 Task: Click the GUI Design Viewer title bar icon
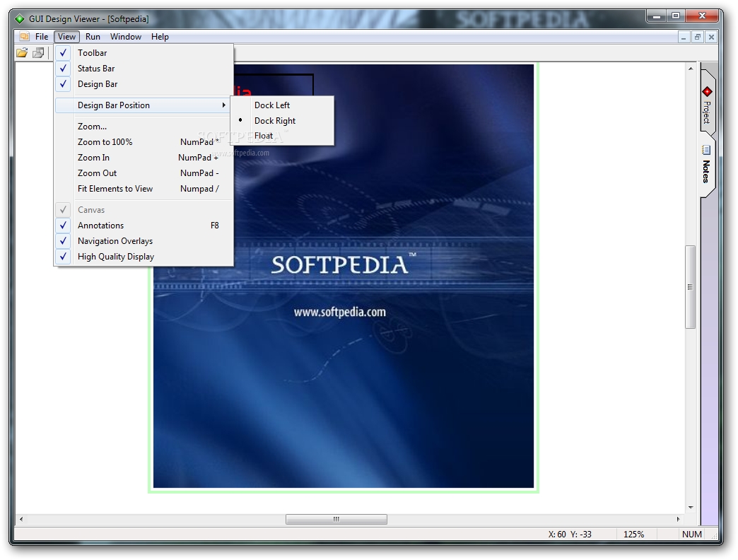20,19
